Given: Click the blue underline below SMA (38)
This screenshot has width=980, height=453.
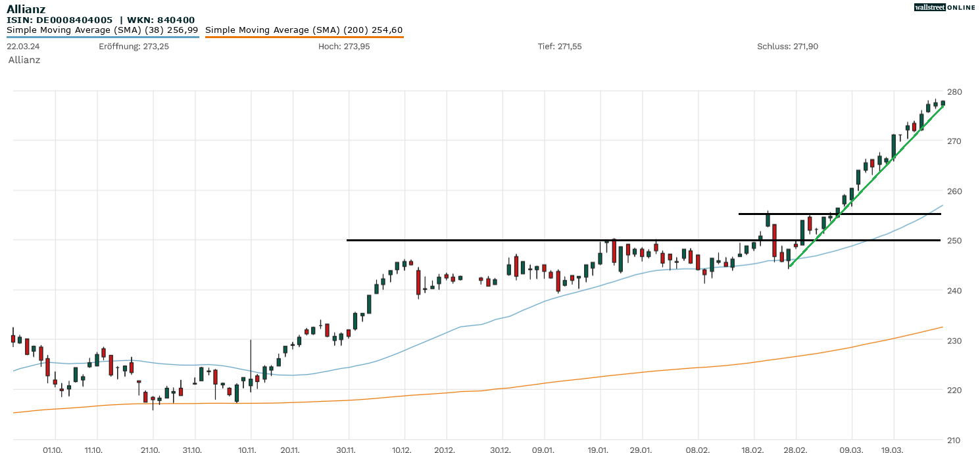Looking at the screenshot, I should [x=103, y=37].
